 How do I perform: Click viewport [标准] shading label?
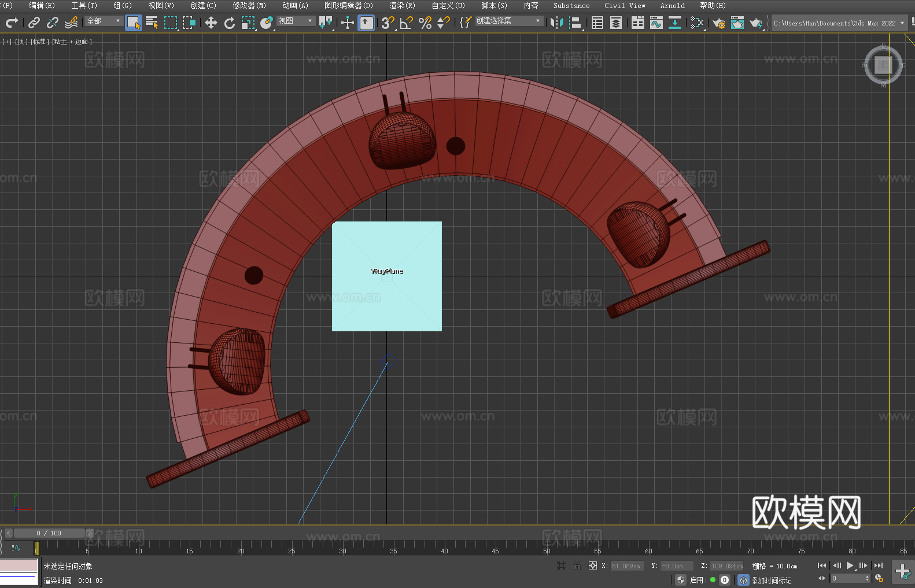click(x=40, y=42)
